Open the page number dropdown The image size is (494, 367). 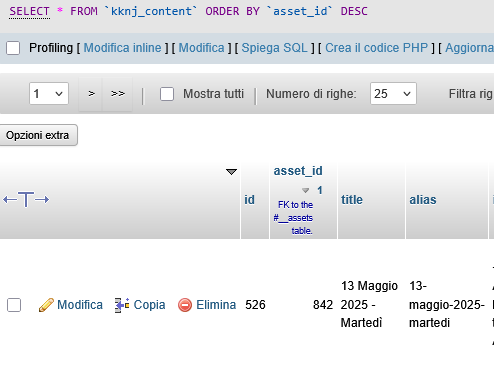pyautogui.click(x=49, y=94)
